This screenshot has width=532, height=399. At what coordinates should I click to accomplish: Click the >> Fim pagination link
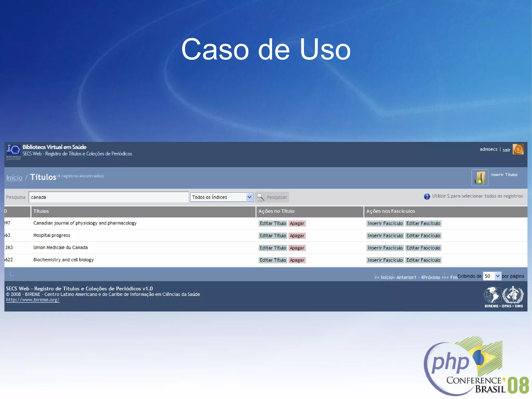[451, 277]
